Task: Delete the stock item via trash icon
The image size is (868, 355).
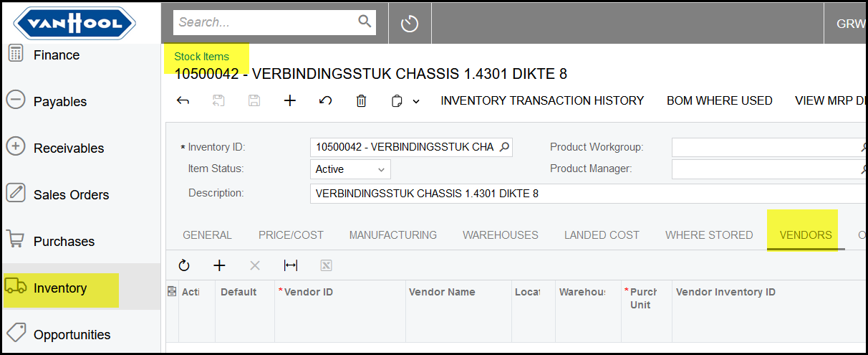Action: coord(361,101)
